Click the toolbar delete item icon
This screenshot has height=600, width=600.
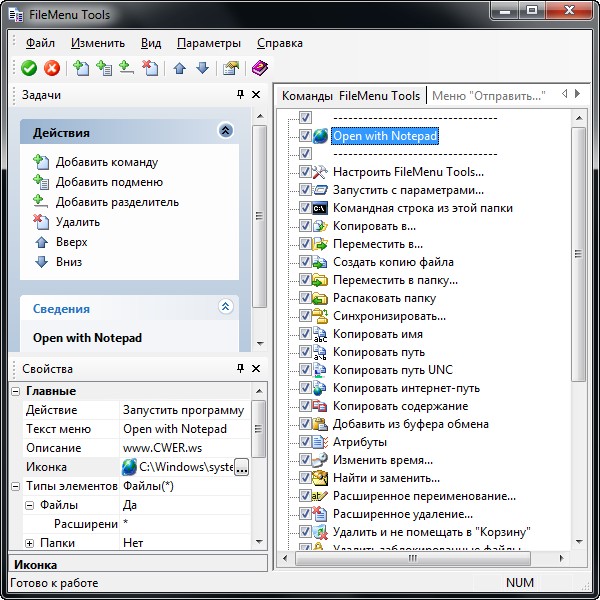click(x=150, y=68)
